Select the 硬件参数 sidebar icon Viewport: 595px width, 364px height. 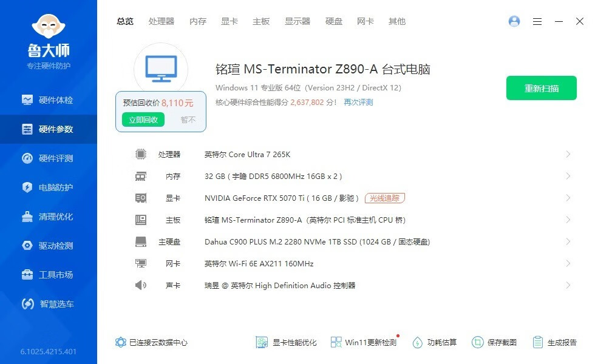(x=27, y=129)
